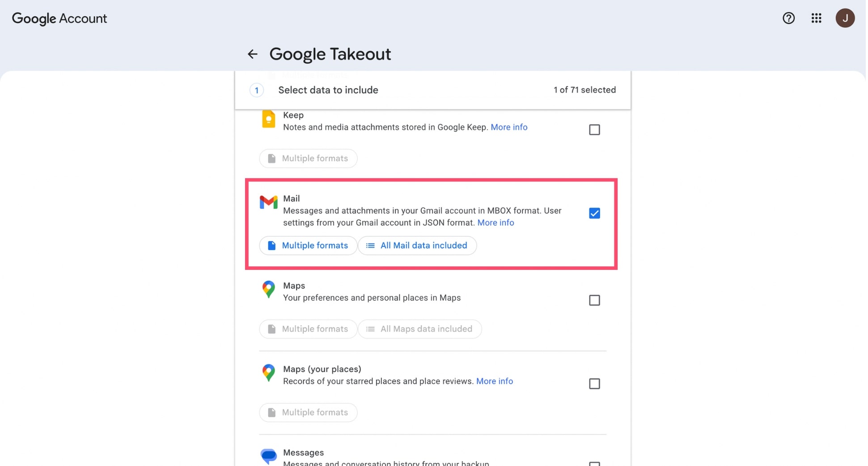Open All Maps data included selector
Viewport: 868px width, 466px height.
coord(419,329)
